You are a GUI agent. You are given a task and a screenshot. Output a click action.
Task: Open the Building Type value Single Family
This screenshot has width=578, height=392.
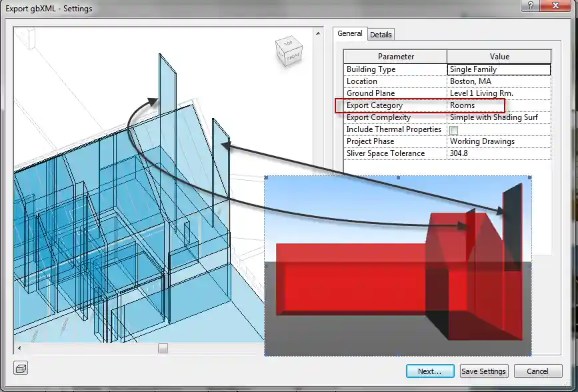499,69
